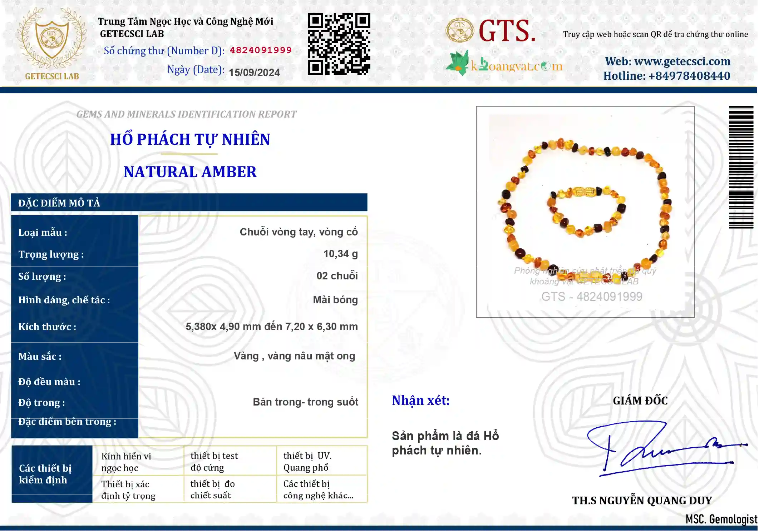Click the date 15/09/2024

pyautogui.click(x=254, y=73)
